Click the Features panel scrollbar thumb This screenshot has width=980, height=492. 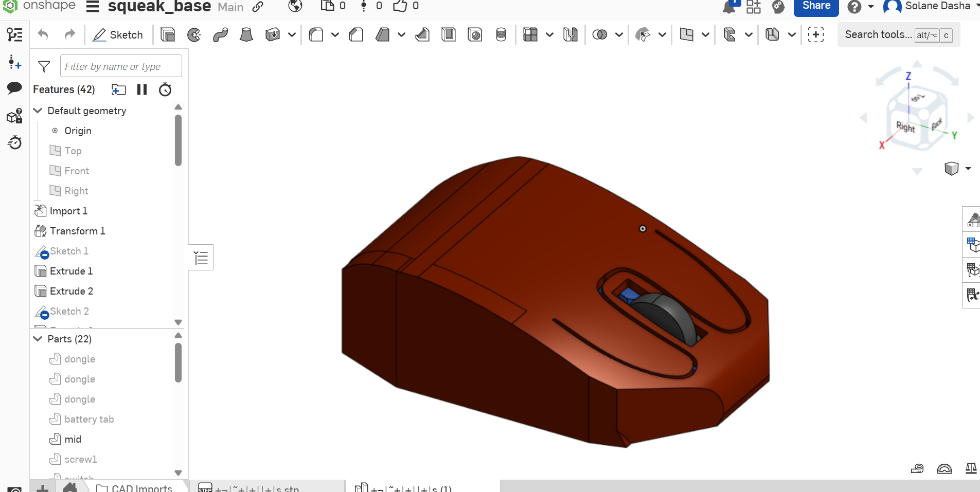point(178,140)
